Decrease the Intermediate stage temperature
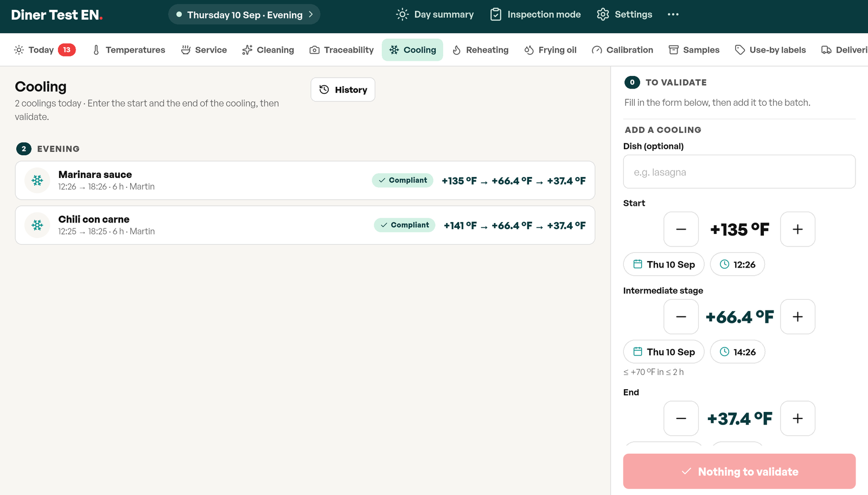The image size is (868, 495). coord(681,316)
